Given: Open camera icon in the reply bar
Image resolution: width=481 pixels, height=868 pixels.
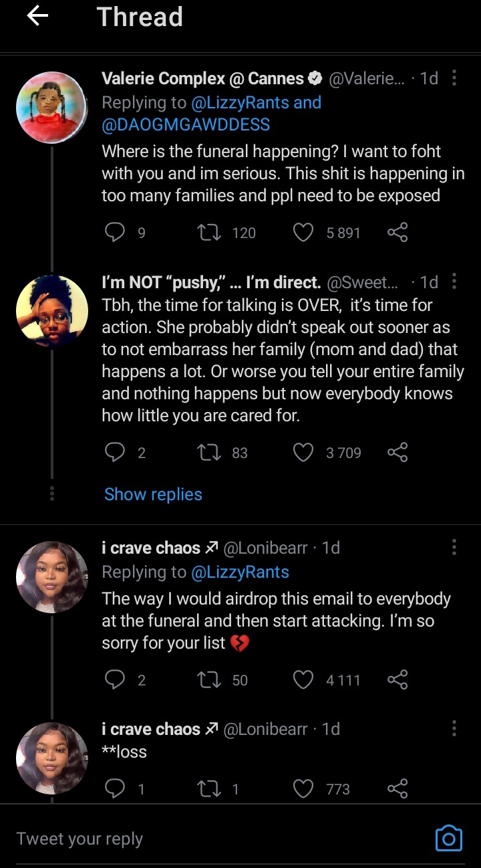Looking at the screenshot, I should point(448,838).
